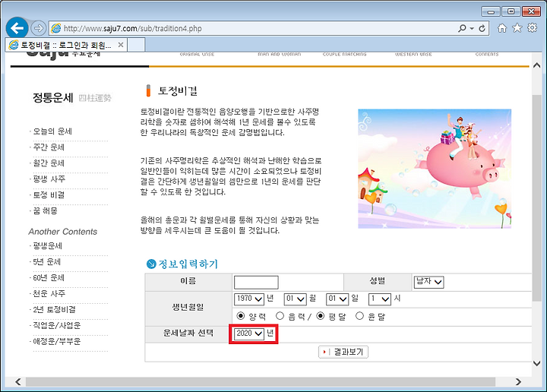The width and height of the screenshot is (547, 392).
Task: Open the birth month dropdown
Action: pos(295,299)
